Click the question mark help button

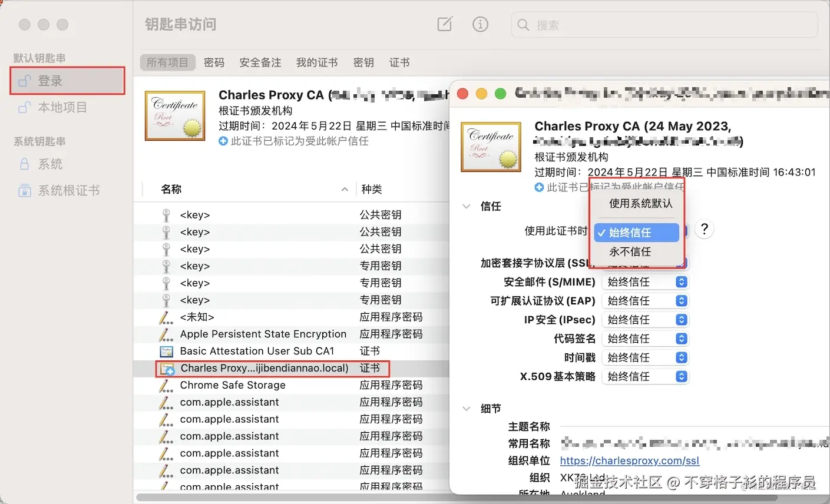pos(705,229)
